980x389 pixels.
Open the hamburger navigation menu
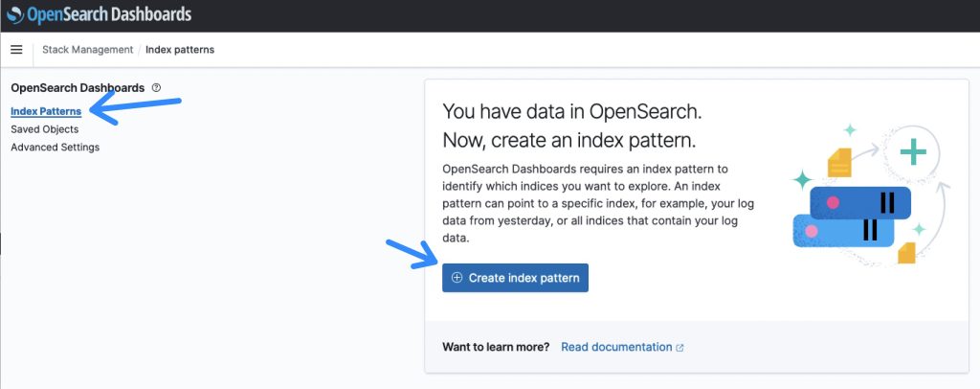coord(17,50)
